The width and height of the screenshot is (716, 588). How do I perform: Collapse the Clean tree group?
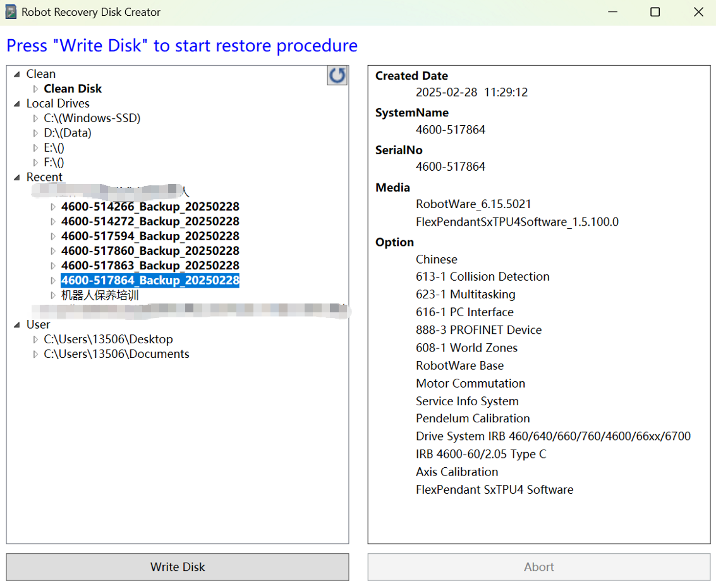[17, 74]
